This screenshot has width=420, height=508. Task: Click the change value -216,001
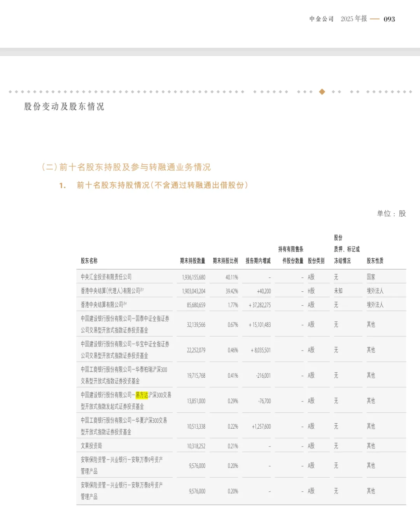point(263,376)
